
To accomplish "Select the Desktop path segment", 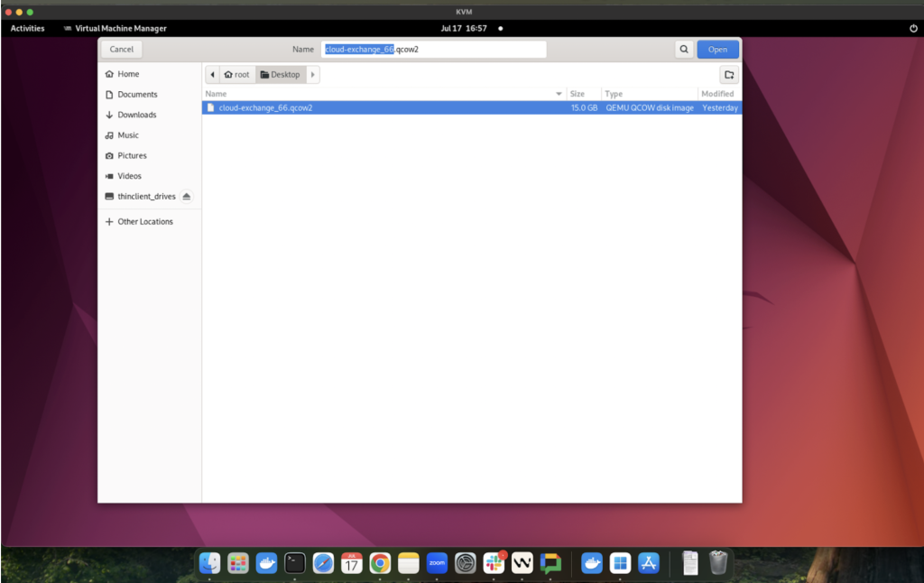I will [x=281, y=75].
